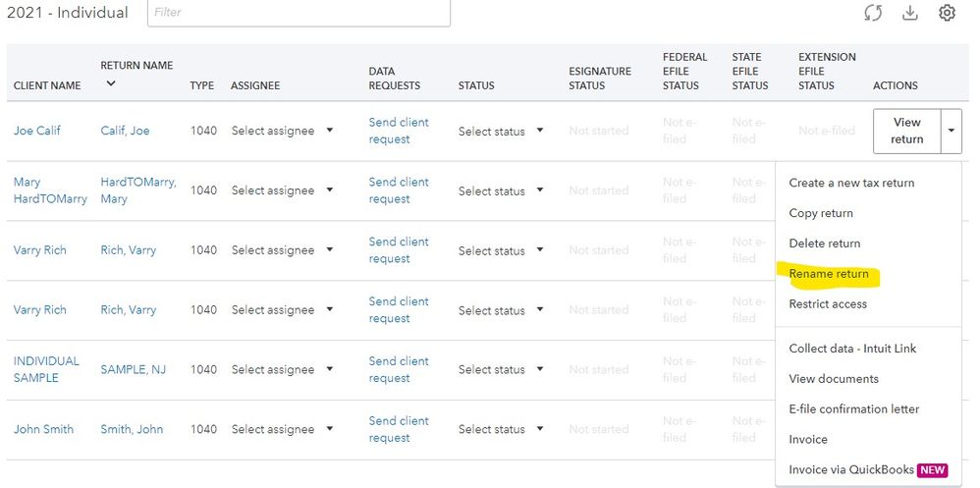Screen dimensions: 980x488
Task: Click Send client request for Mary HardTOMarry
Action: click(x=399, y=190)
